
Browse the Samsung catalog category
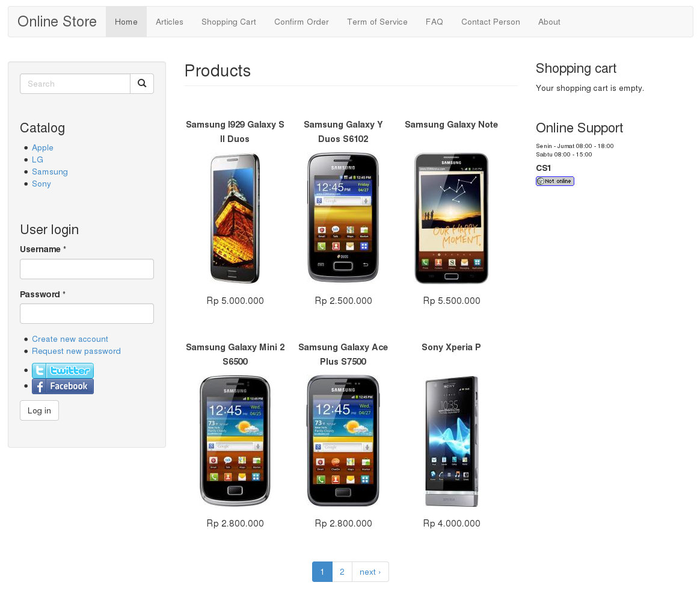click(50, 172)
